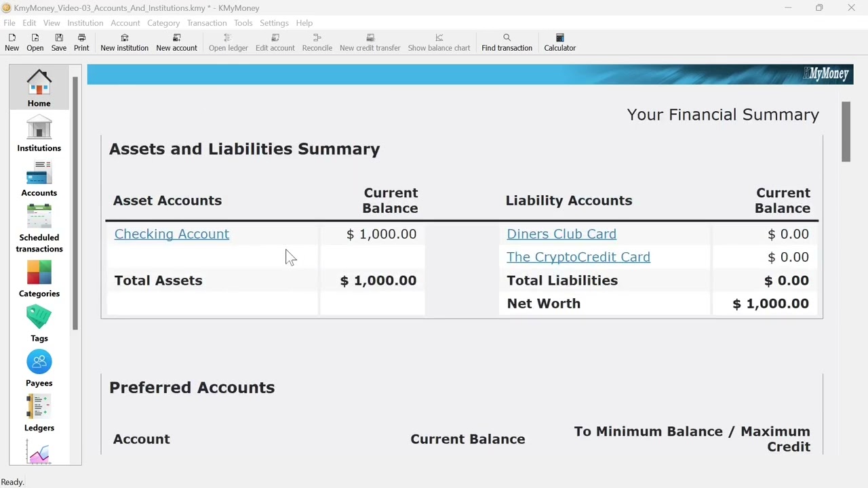Open the Category menu
Viewport: 868px width, 488px height.
coord(163,23)
